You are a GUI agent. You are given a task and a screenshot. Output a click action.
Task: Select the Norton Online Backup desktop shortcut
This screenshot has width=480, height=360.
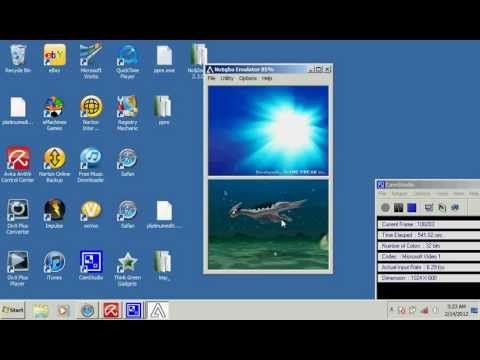pos(55,165)
